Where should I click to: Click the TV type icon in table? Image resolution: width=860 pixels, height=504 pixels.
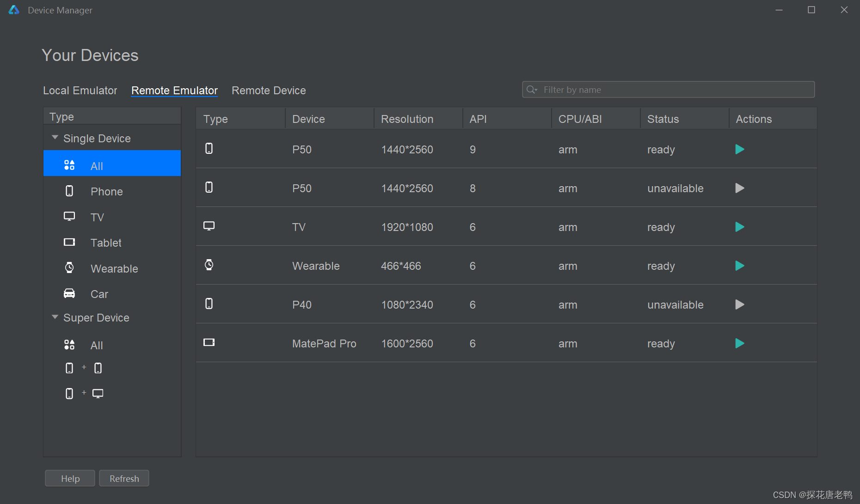[x=209, y=226]
